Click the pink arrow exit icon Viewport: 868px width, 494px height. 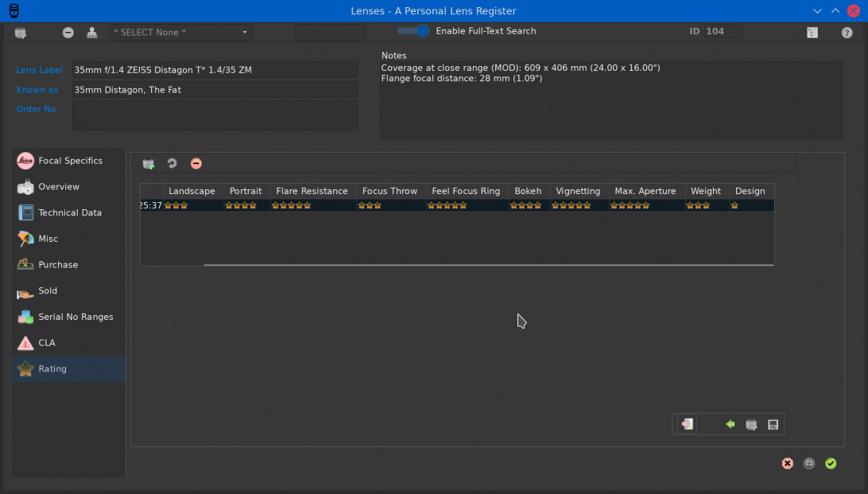pos(688,425)
